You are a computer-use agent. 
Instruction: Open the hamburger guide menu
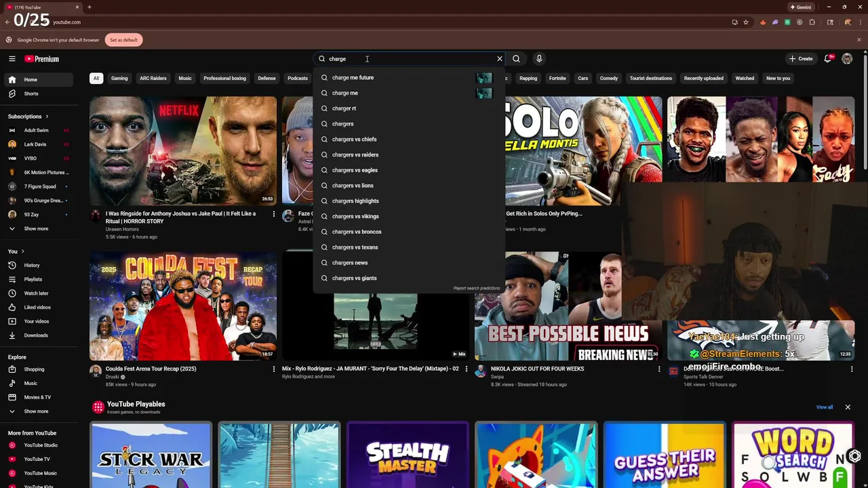[x=12, y=59]
